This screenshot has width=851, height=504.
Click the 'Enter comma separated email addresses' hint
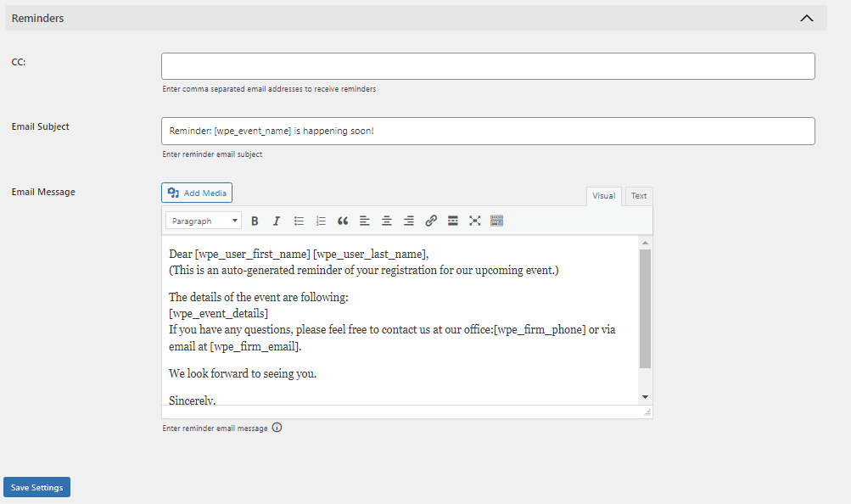269,89
